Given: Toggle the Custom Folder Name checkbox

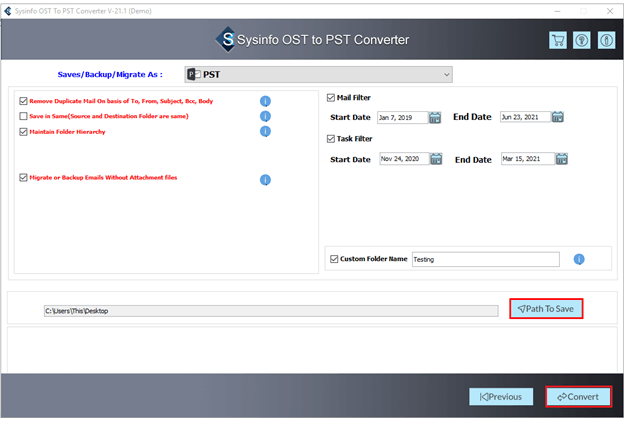Looking at the screenshot, I should 334,259.
